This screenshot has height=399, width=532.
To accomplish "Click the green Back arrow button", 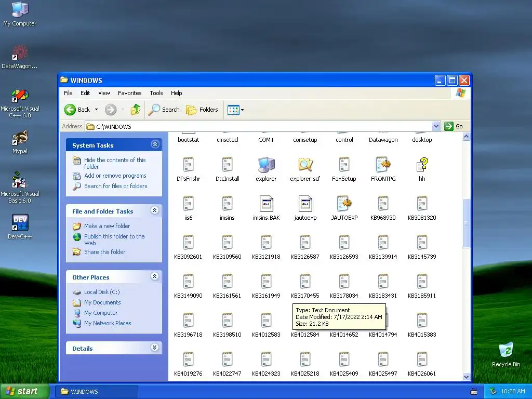I will point(70,110).
